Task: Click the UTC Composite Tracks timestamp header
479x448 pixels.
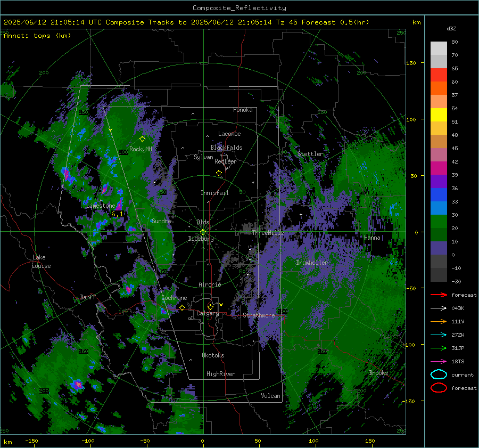Action: pyautogui.click(x=186, y=22)
